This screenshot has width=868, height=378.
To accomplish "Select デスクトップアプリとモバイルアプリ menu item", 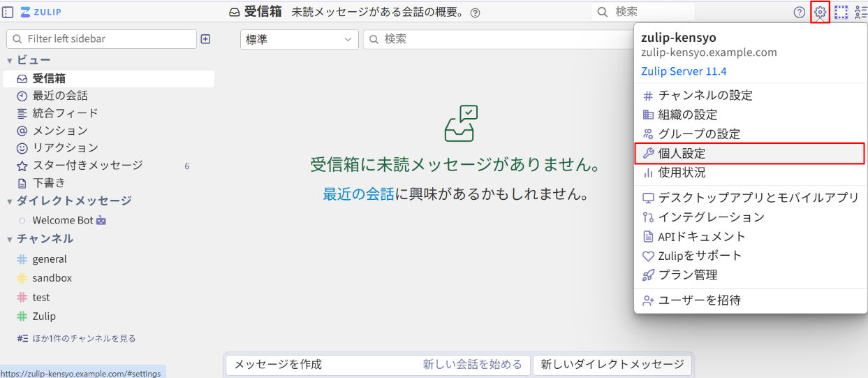I will 751,198.
